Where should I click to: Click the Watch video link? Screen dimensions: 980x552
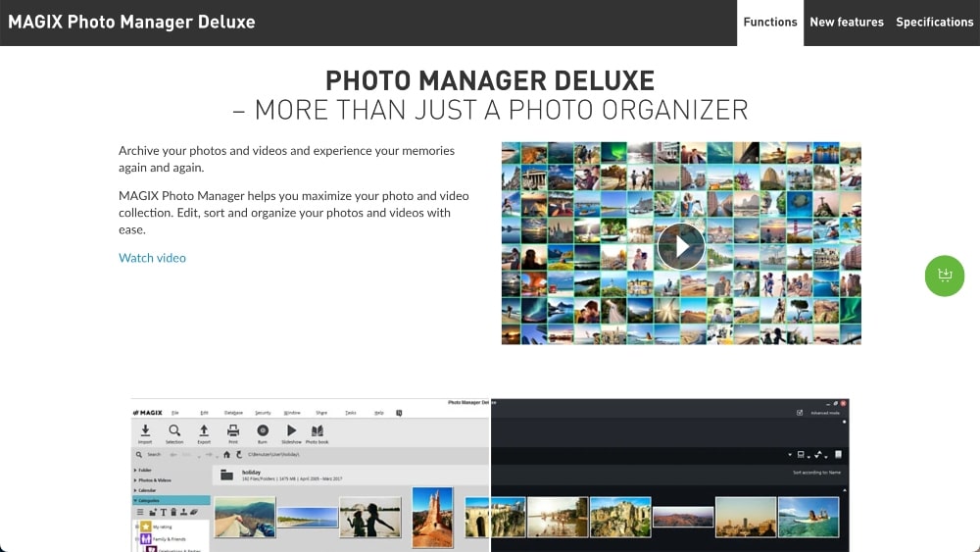pos(152,258)
